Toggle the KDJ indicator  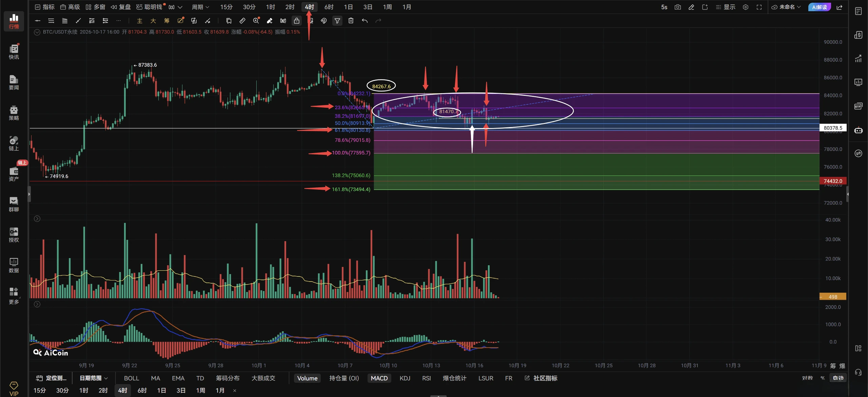405,378
